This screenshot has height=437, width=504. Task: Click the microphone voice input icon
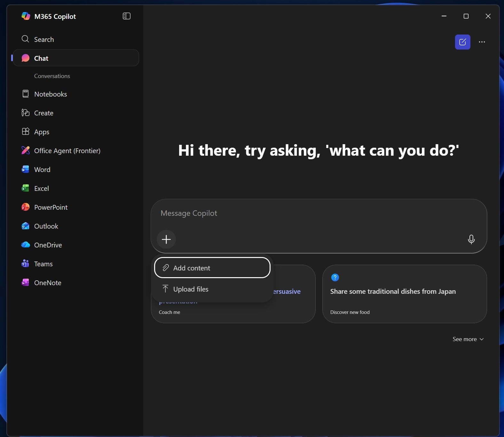471,239
